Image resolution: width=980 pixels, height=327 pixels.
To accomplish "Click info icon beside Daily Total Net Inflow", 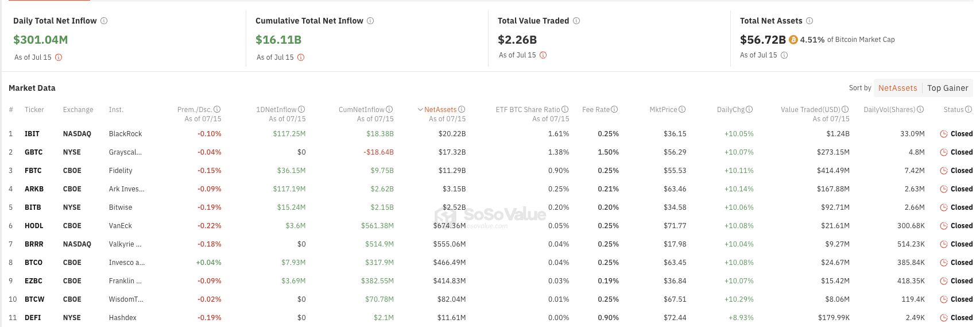I will (x=104, y=21).
